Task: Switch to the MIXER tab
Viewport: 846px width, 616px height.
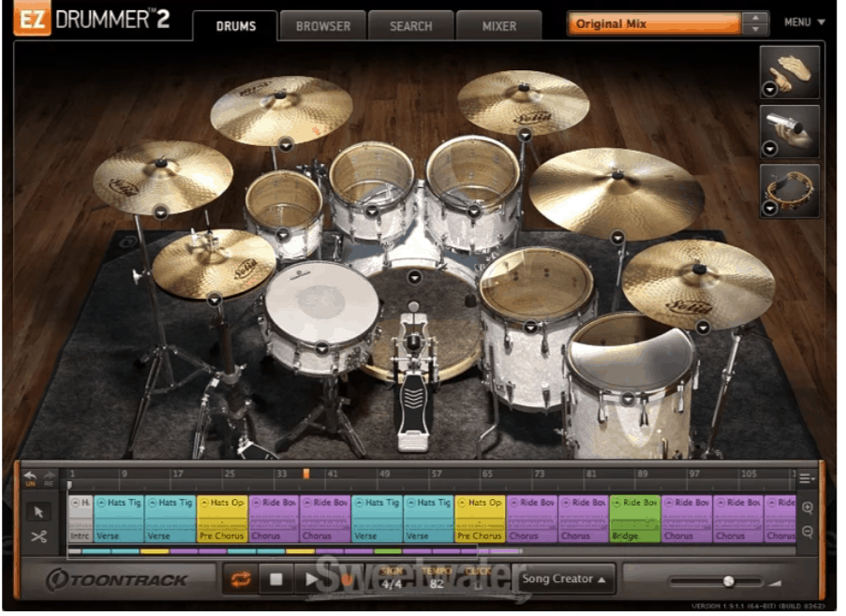Action: tap(497, 26)
